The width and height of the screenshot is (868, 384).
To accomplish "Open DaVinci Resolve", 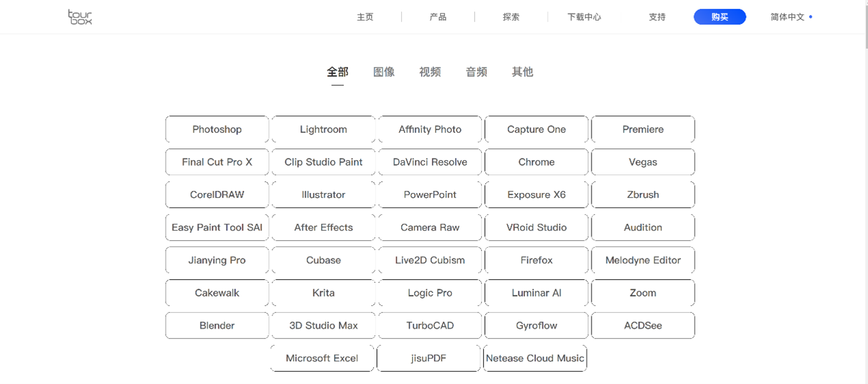I will [x=430, y=162].
